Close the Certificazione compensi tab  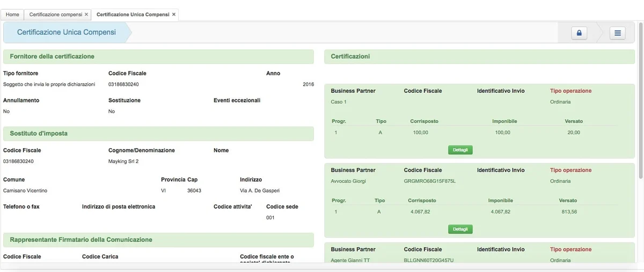click(86, 14)
